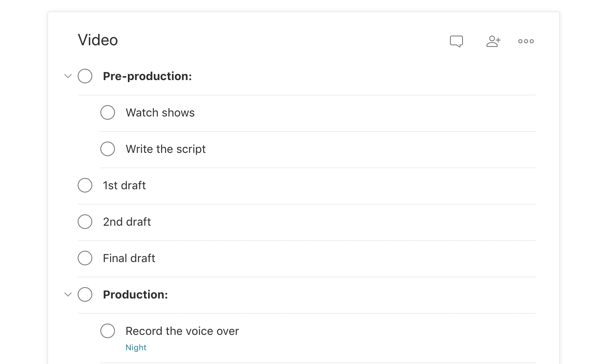Click the share project person icon
Image resolution: width=607 pixels, height=364 pixels.
point(493,41)
